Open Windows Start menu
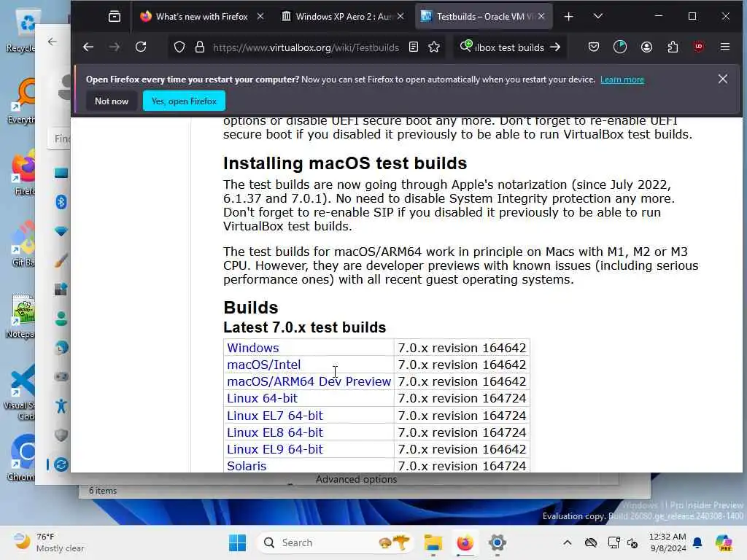The image size is (747, 560). tap(237, 542)
